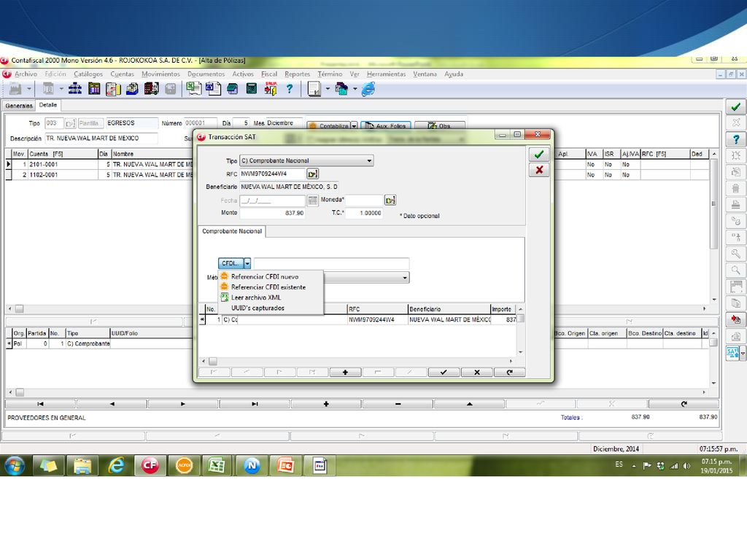Click the Aux. Folios button

click(x=386, y=125)
